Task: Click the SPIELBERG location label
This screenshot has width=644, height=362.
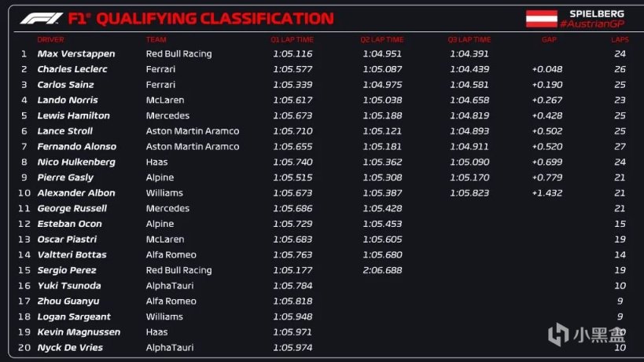Action: [x=597, y=13]
